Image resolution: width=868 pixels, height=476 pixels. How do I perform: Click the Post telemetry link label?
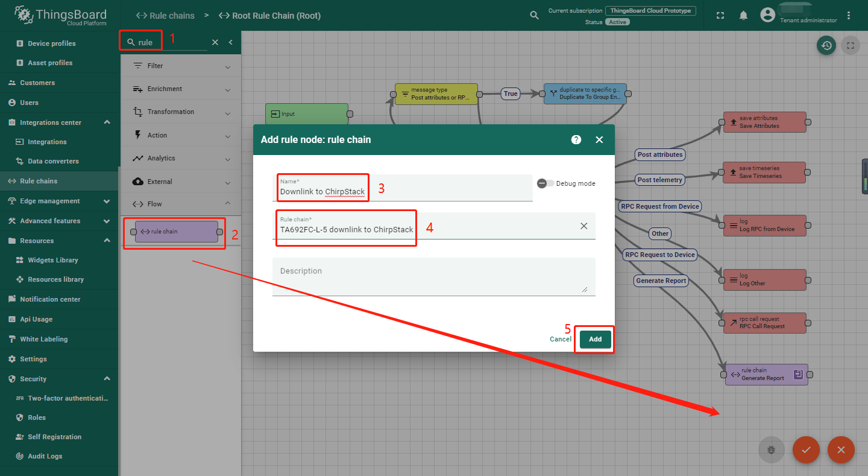(x=660, y=180)
